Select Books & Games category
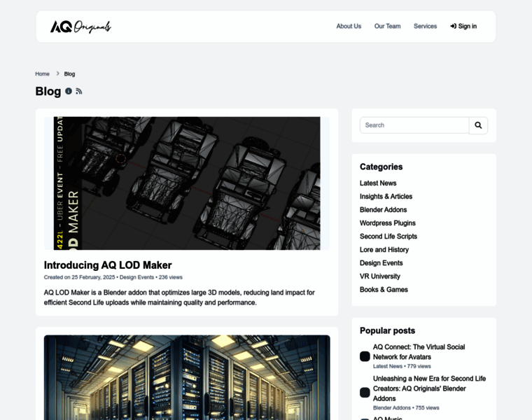 384,289
